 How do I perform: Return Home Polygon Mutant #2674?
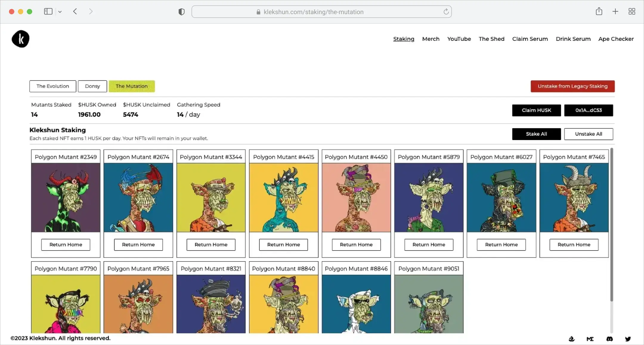pyautogui.click(x=138, y=245)
